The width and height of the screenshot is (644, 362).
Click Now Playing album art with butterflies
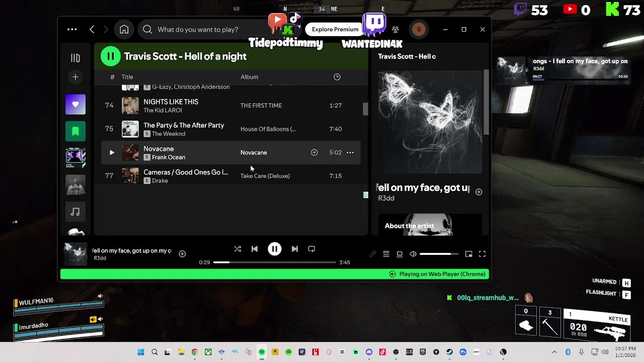coord(430,122)
